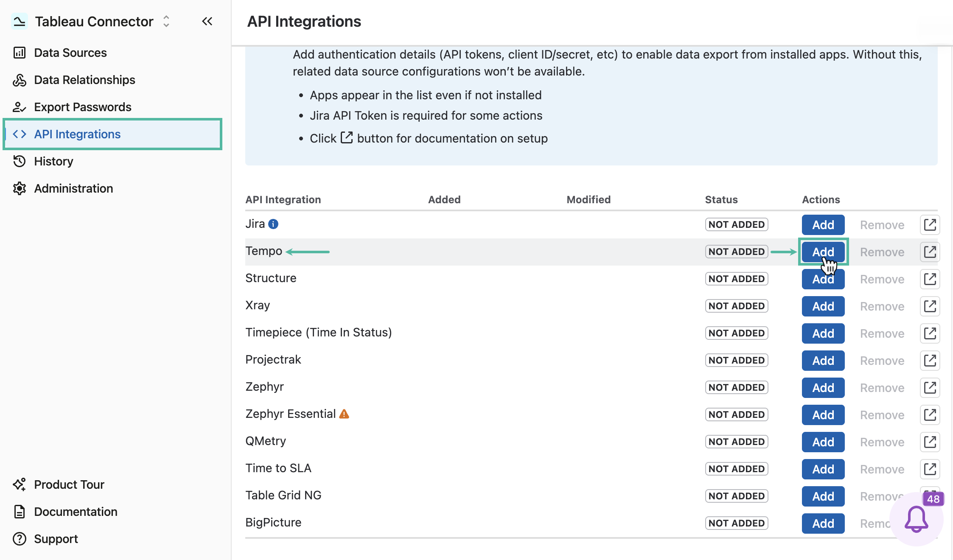Start the Product Tour

[x=69, y=484]
